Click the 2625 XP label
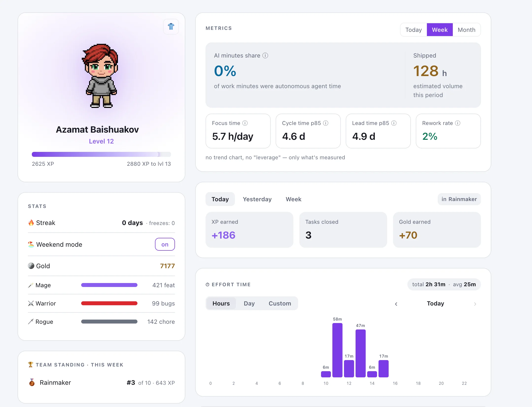 click(x=43, y=164)
